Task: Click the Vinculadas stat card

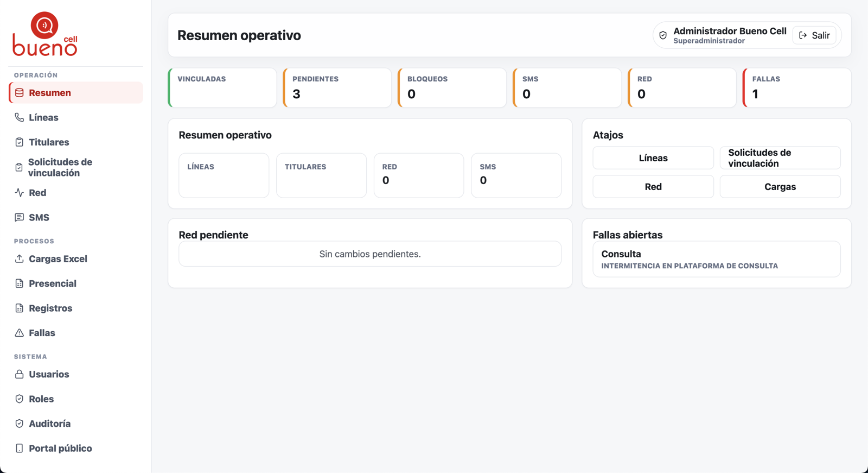Action: coord(222,88)
